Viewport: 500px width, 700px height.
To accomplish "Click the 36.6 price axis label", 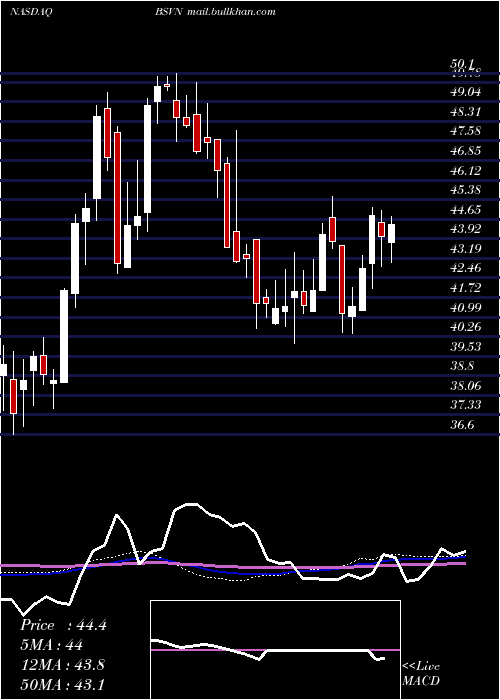I will pos(463,425).
